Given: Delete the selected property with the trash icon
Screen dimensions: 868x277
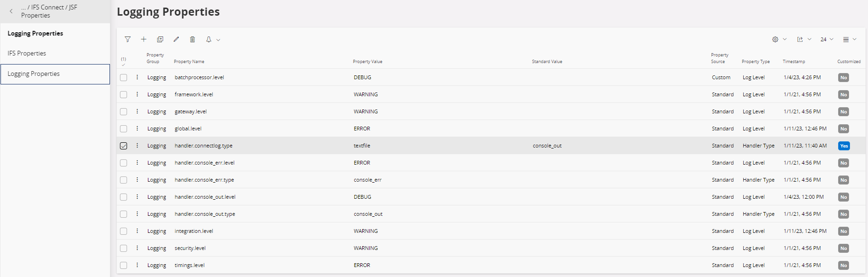Looking at the screenshot, I should (192, 39).
